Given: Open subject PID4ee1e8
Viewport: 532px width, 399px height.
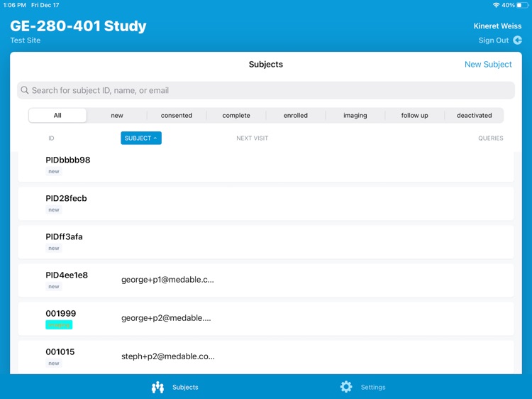Looking at the screenshot, I should point(266,280).
